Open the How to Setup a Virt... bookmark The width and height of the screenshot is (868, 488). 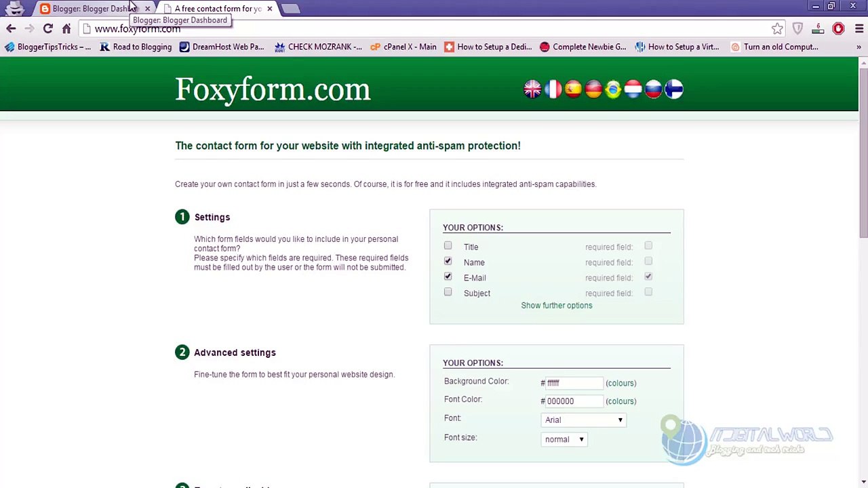click(x=677, y=47)
